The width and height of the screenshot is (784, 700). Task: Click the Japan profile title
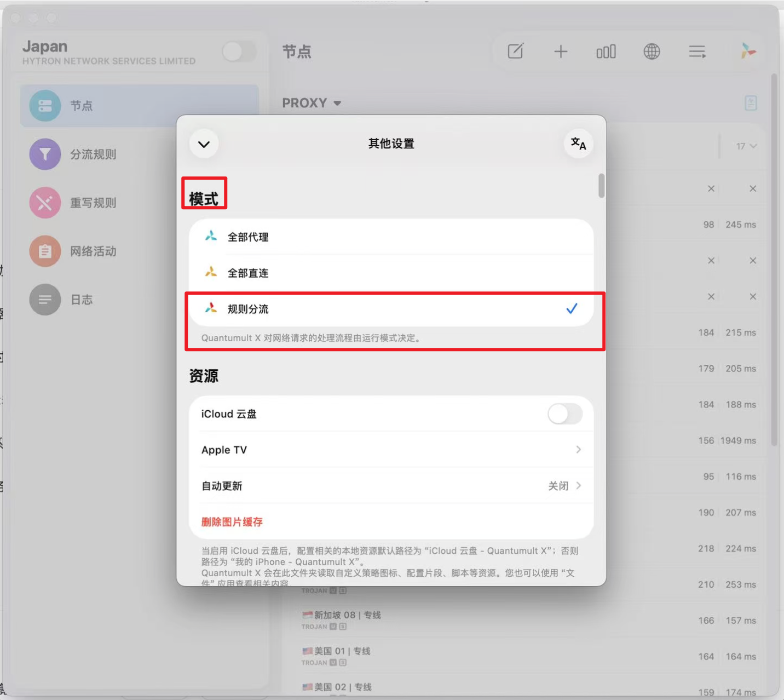tap(45, 47)
